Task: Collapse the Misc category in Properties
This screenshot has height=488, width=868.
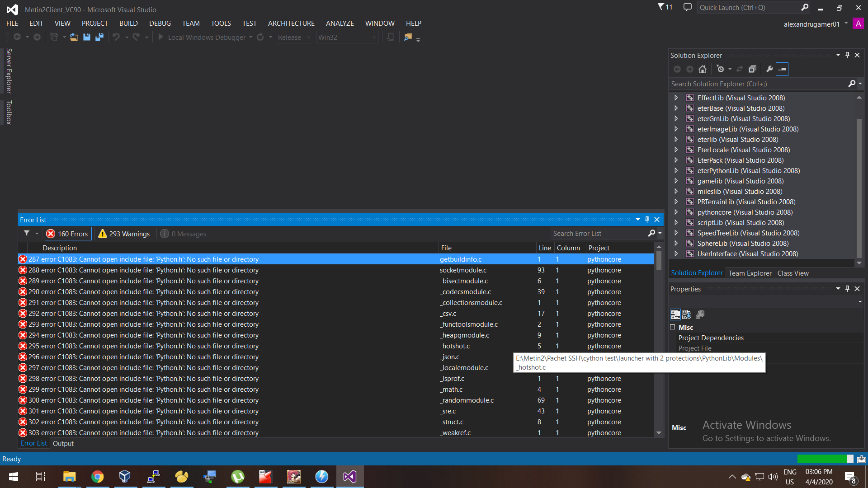Action: [x=672, y=327]
